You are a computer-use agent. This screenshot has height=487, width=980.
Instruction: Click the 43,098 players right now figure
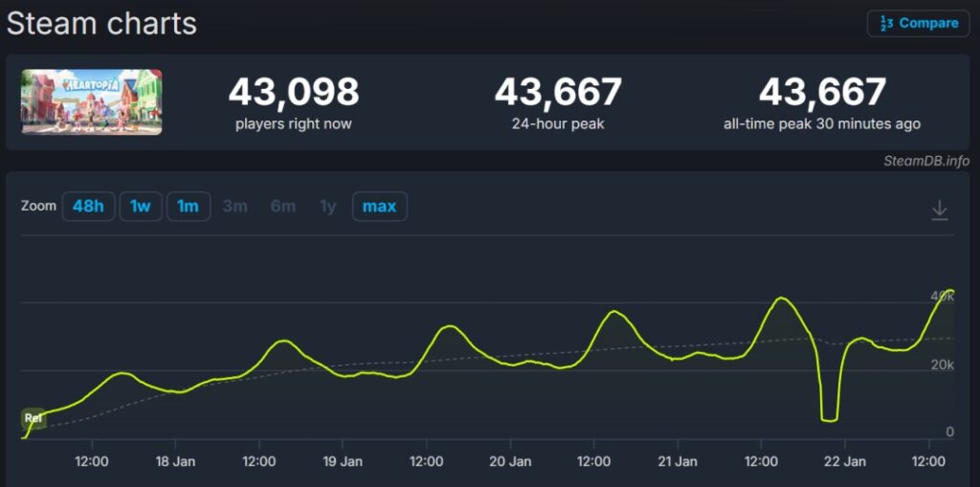[293, 93]
